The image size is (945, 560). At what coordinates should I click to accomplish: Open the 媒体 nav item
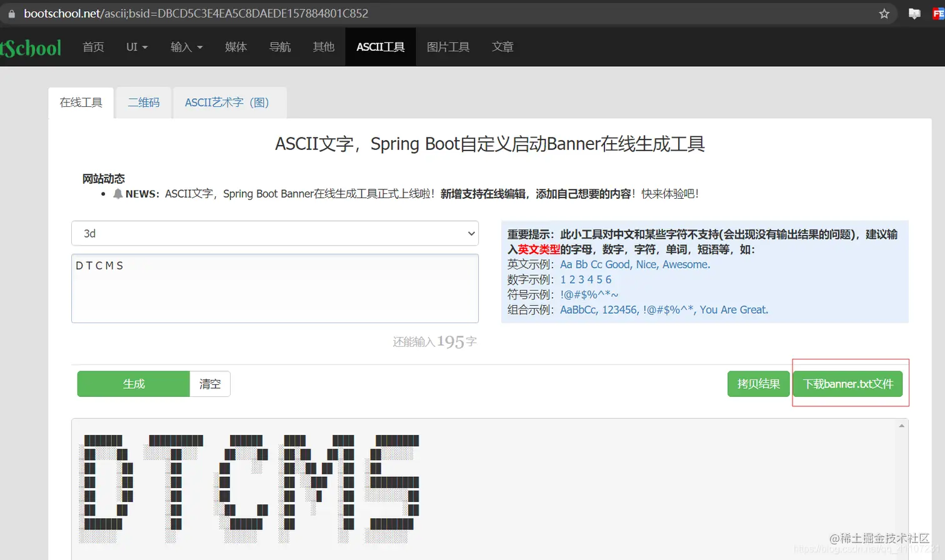[x=236, y=47]
